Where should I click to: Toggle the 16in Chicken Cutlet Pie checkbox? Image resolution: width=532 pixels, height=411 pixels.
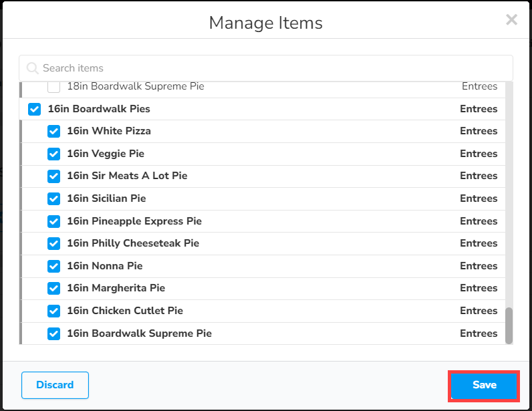pyautogui.click(x=54, y=311)
